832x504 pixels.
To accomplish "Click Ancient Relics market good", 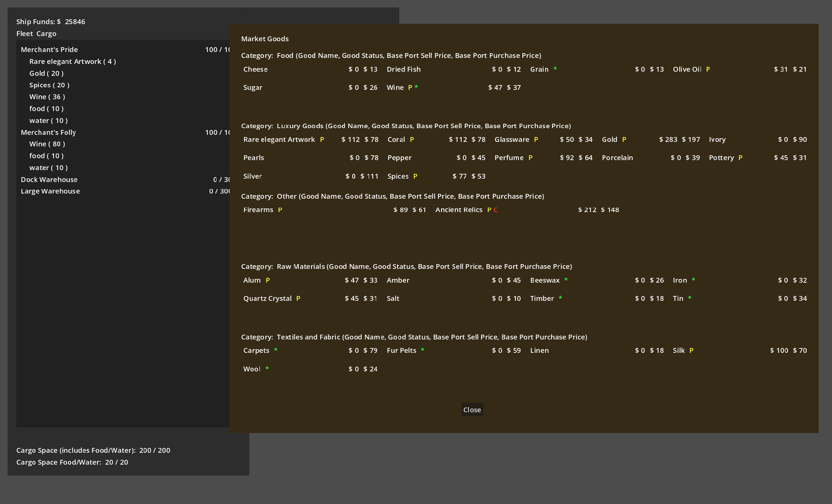I will (x=459, y=209).
